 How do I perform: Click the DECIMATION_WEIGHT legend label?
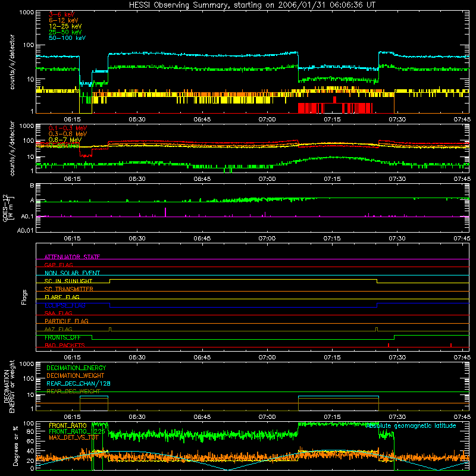click(76, 375)
